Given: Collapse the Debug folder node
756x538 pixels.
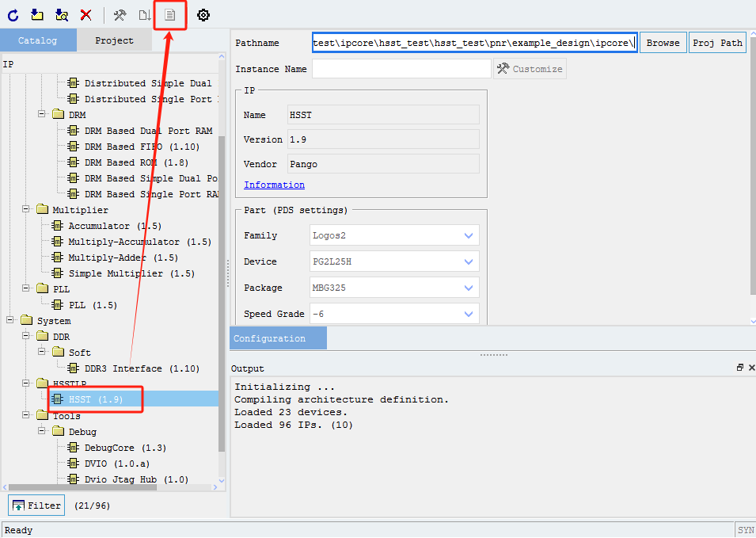Looking at the screenshot, I should point(42,431).
